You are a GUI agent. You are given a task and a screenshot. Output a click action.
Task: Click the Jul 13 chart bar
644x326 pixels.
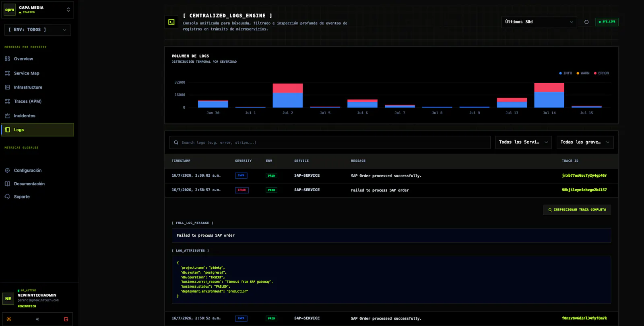[512, 103]
